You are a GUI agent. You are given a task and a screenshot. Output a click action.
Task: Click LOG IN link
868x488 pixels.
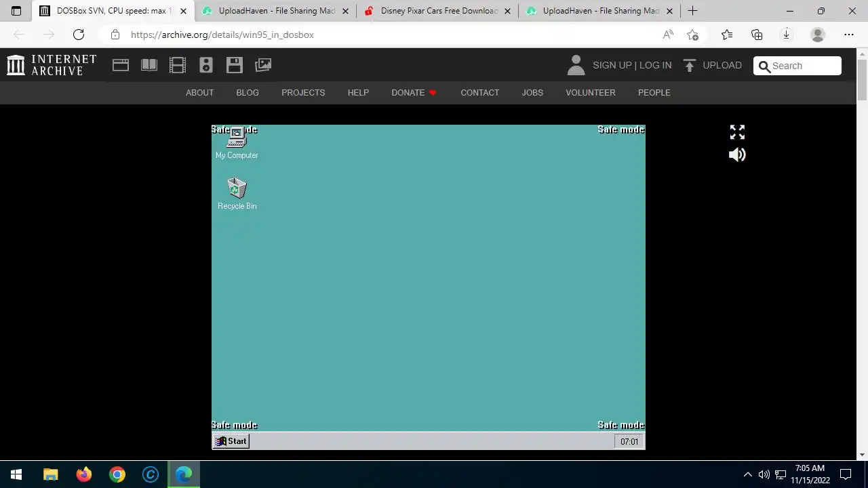point(655,65)
